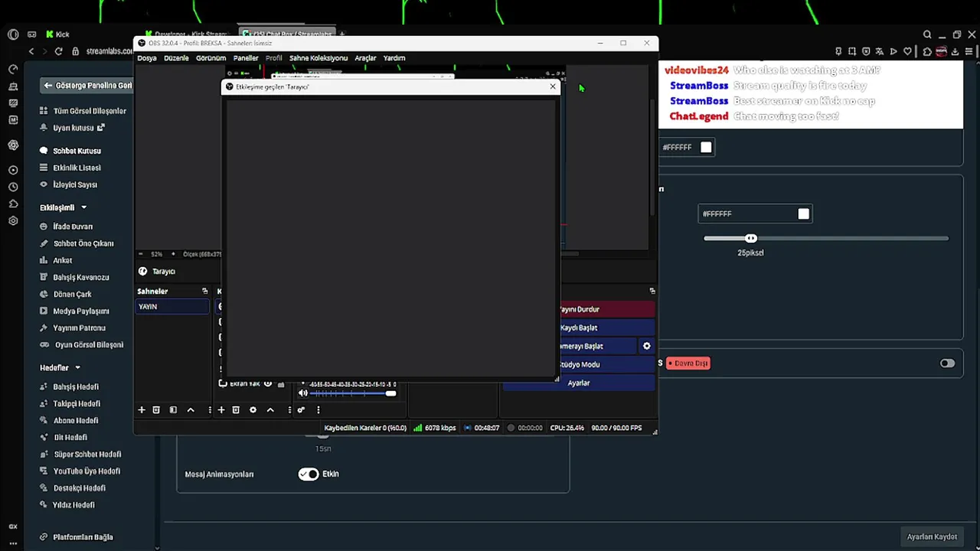Click the lower #FFFFFF color swatch above slider
This screenshot has width=980, height=551.
[x=803, y=214]
